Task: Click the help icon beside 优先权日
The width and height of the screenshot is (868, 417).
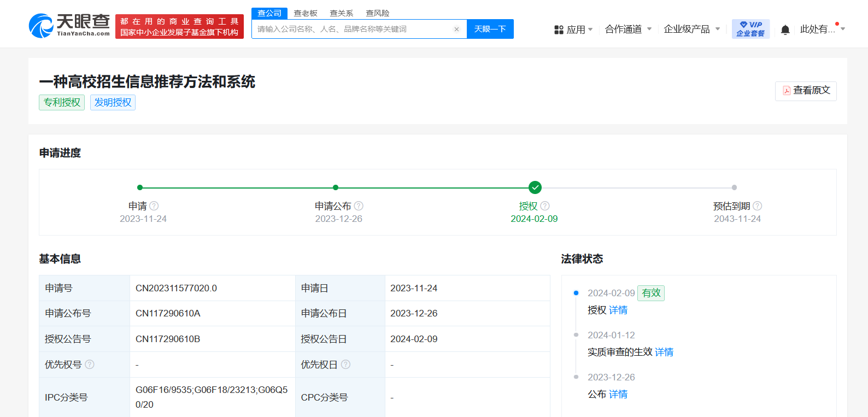Action: pyautogui.click(x=345, y=365)
